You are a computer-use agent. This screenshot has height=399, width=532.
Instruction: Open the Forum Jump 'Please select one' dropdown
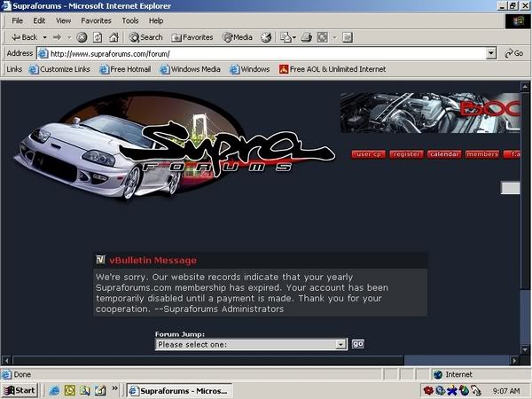(251, 344)
